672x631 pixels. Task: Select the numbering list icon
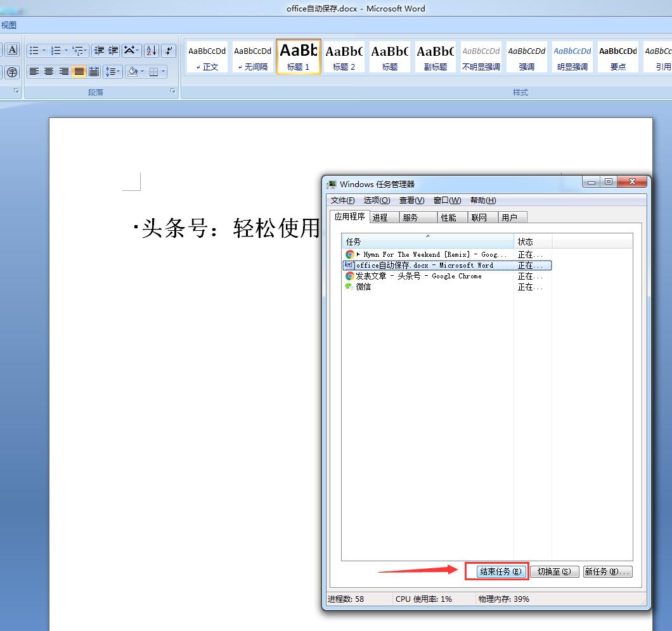(x=56, y=49)
